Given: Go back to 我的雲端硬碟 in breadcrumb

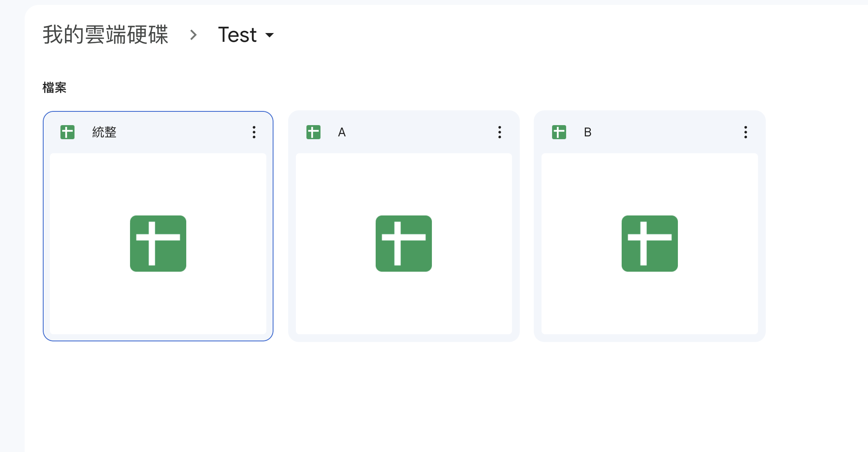Looking at the screenshot, I should (105, 35).
